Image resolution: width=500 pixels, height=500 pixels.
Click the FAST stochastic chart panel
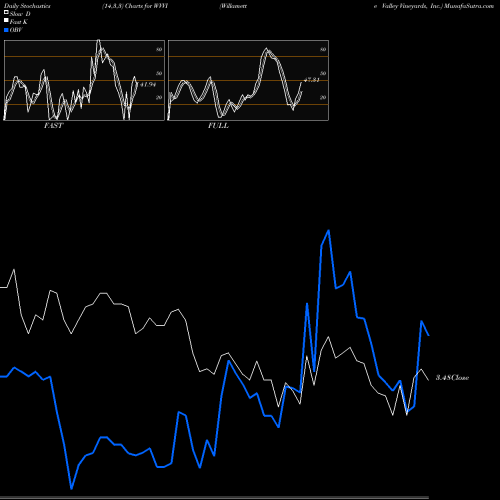click(84, 80)
